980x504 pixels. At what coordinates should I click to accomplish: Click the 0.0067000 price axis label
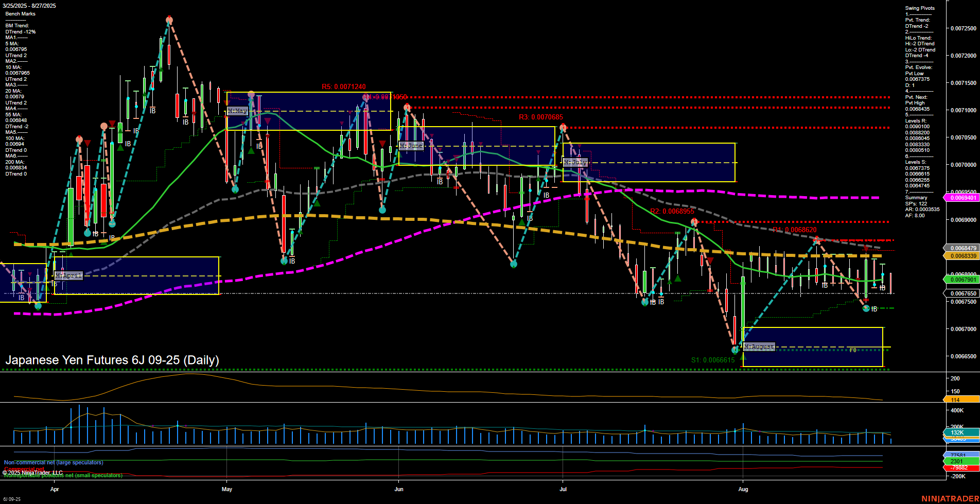(964, 329)
